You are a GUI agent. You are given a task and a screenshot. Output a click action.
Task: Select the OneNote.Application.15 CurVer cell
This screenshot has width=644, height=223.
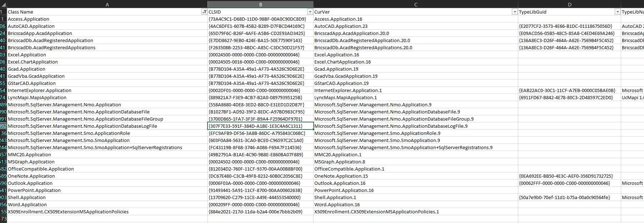pyautogui.click(x=416, y=176)
